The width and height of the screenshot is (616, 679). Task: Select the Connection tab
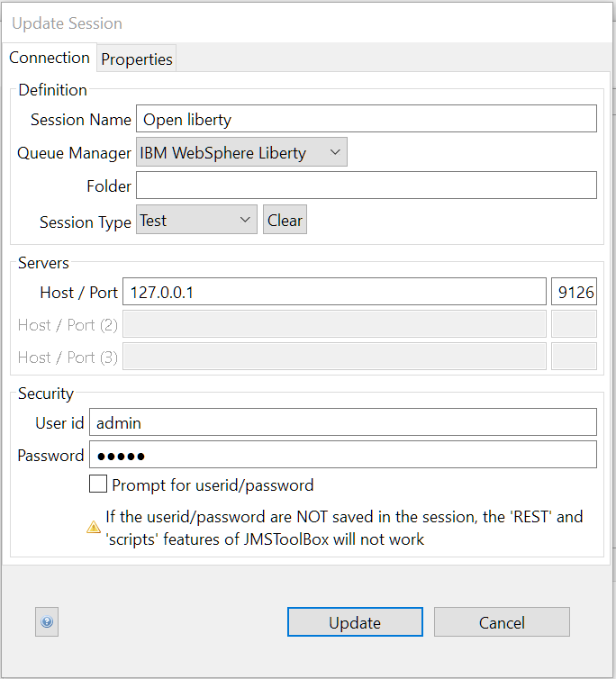50,58
